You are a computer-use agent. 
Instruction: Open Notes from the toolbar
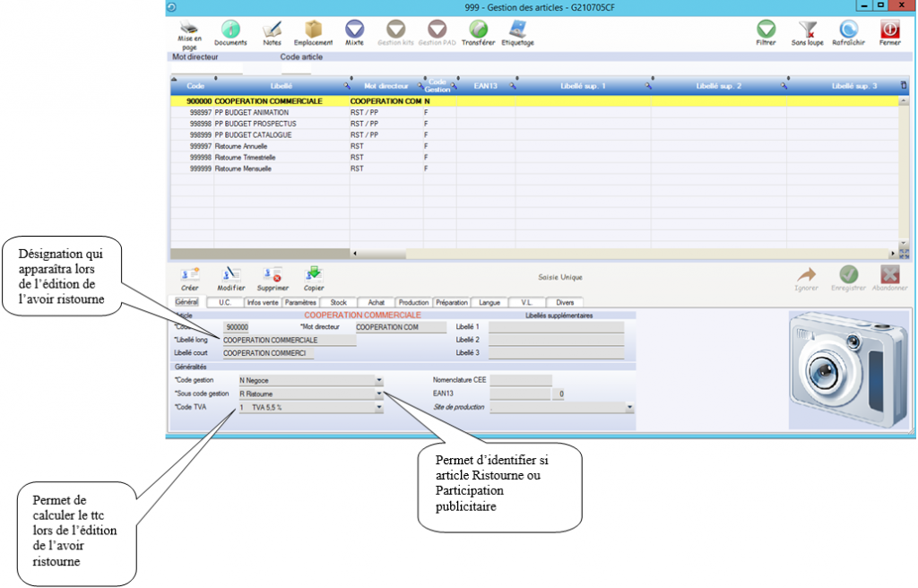pyautogui.click(x=272, y=29)
